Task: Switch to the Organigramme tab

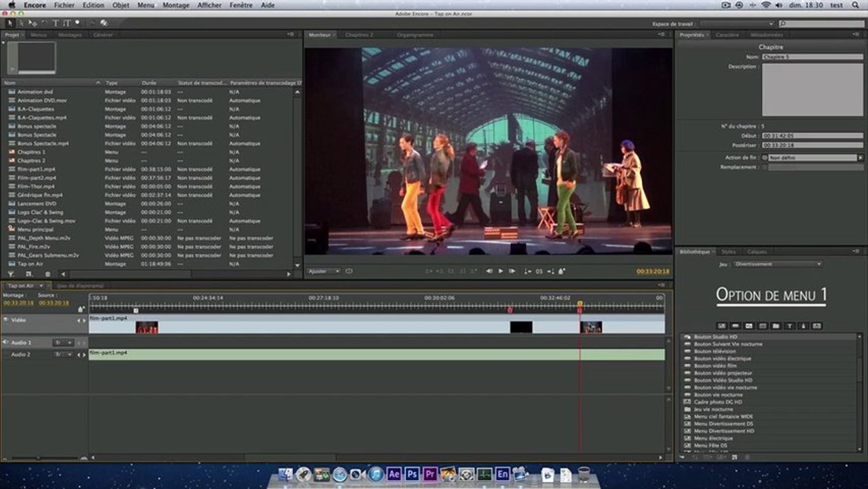Action: [x=415, y=35]
